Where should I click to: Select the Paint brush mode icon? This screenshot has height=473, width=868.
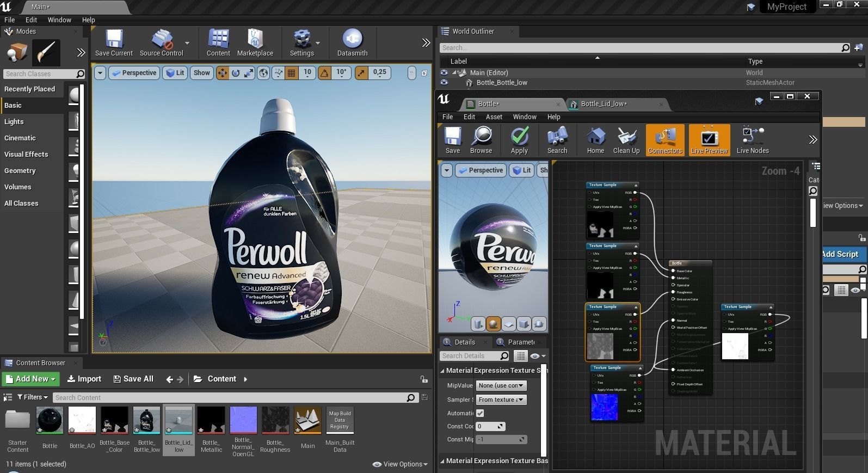(46, 53)
